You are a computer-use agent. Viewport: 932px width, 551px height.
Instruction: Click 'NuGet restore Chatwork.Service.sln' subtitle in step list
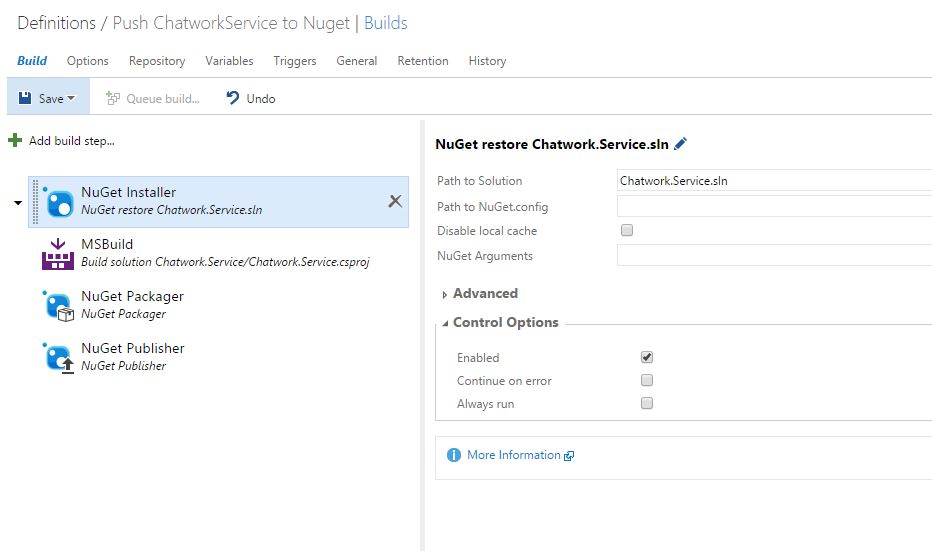pos(172,210)
